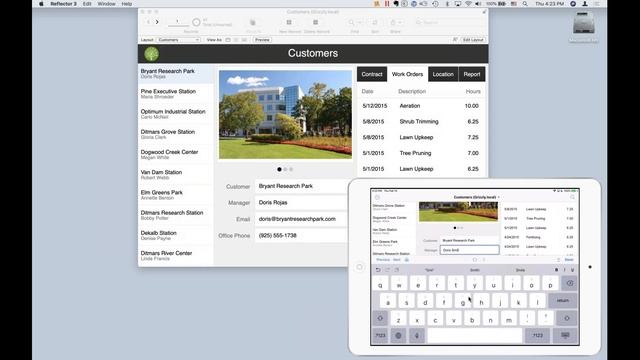
Task: Tap Done above the iPad keyboard
Action: pos(569,260)
